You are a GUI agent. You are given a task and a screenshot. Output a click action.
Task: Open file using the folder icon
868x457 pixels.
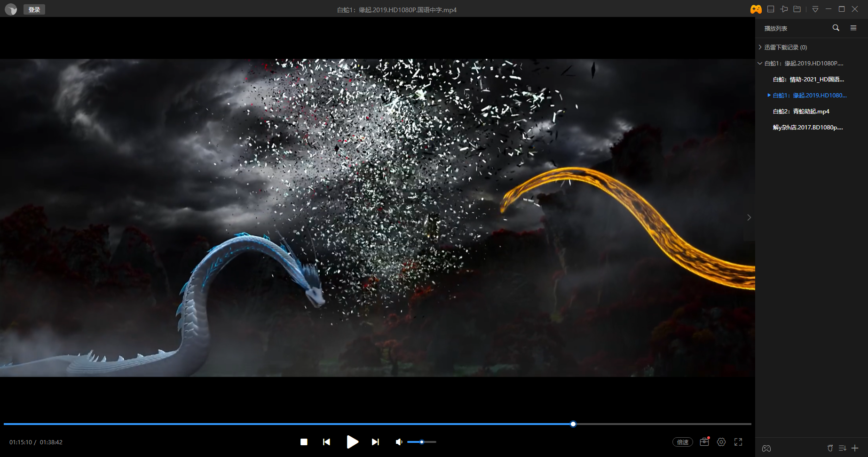coord(797,9)
